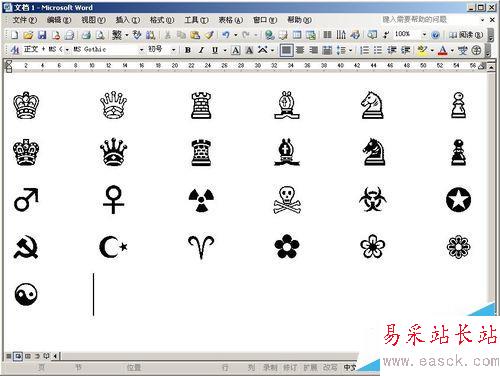Undo the last action

pyautogui.click(x=226, y=35)
